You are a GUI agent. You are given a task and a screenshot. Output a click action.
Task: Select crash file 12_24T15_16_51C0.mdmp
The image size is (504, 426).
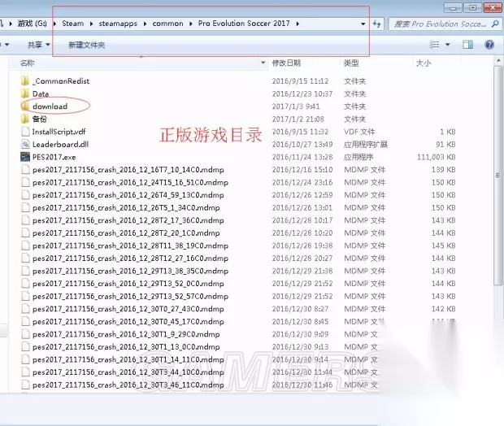click(x=125, y=183)
